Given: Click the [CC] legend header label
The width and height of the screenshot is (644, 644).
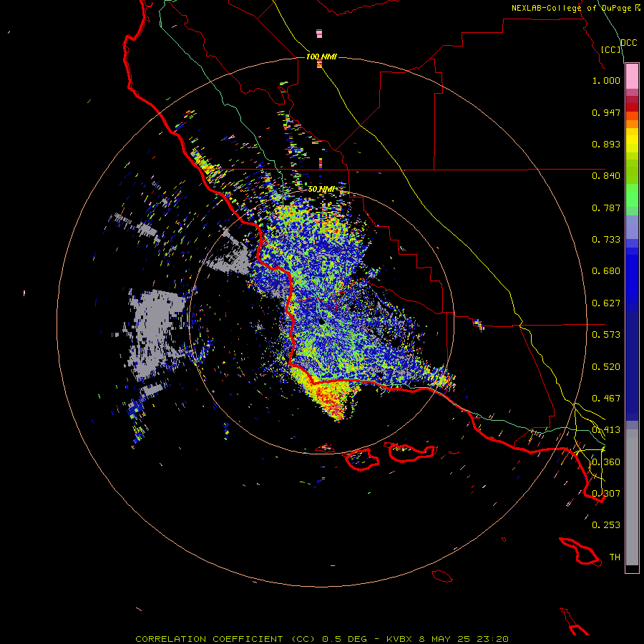Looking at the screenshot, I should [611, 49].
